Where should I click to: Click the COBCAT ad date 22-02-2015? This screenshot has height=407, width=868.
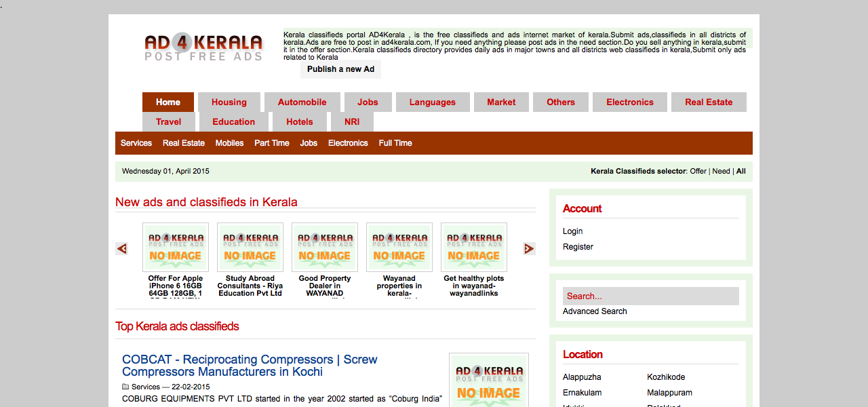pos(191,387)
